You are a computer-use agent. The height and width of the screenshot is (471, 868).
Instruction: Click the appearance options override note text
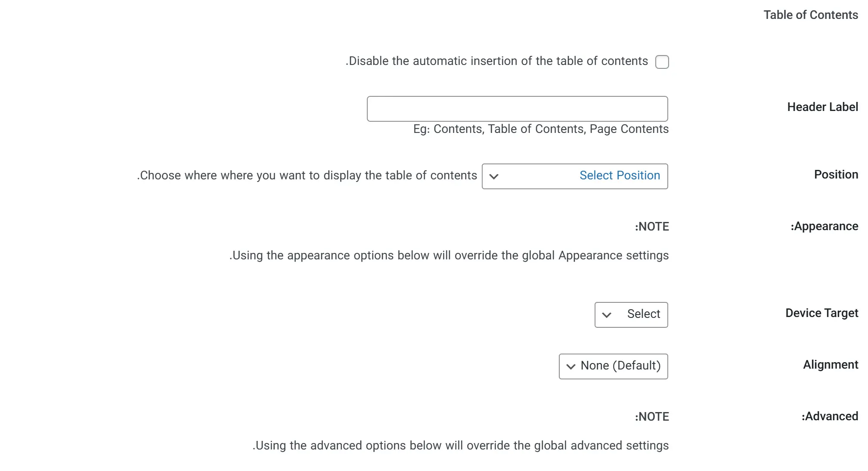coord(449,256)
